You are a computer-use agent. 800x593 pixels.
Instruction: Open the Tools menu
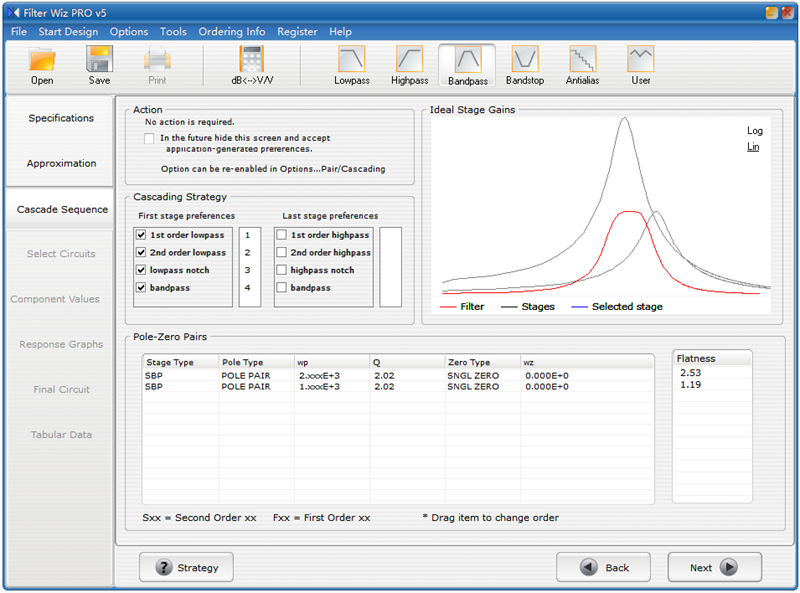[x=173, y=32]
